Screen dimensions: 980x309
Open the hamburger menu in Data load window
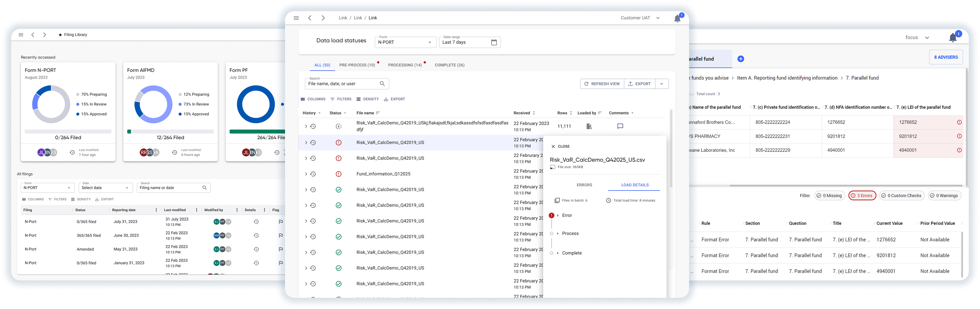(296, 18)
